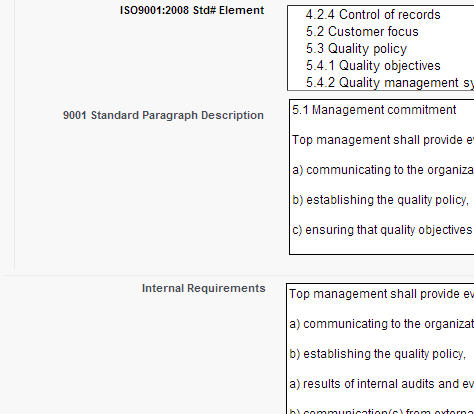Pick '5.4.1 Quality objectives' from list
This screenshot has height=414, width=474.
(373, 66)
